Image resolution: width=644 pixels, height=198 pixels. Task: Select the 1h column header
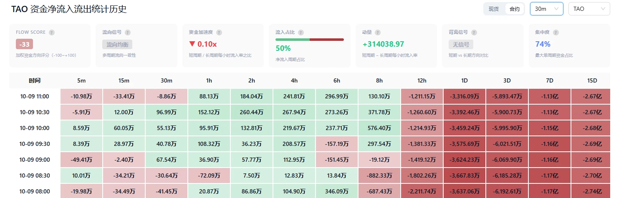(209, 80)
